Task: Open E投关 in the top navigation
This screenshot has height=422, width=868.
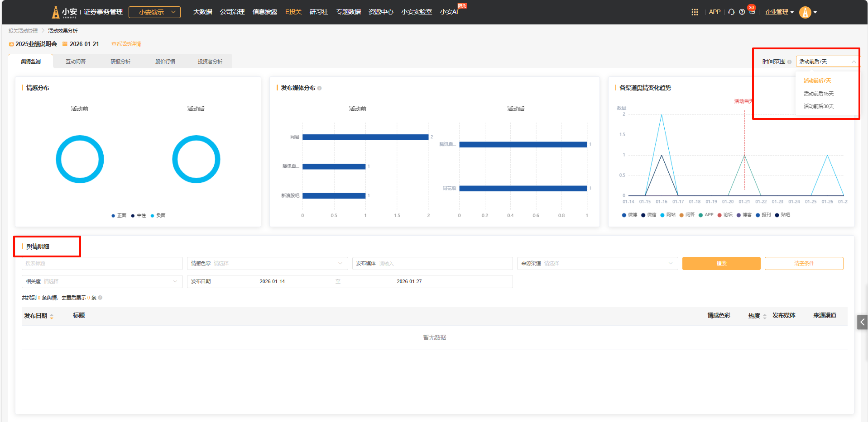Action: pos(293,12)
